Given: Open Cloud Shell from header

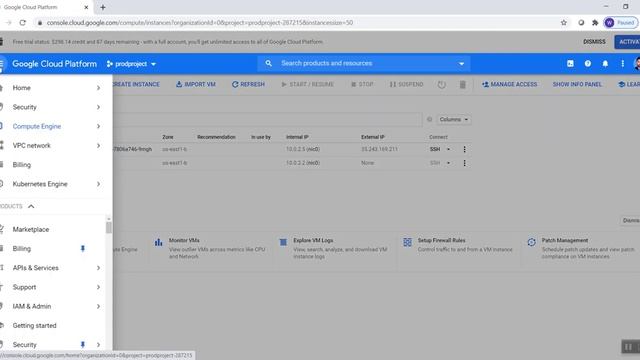Looking at the screenshot, I should [x=570, y=64].
